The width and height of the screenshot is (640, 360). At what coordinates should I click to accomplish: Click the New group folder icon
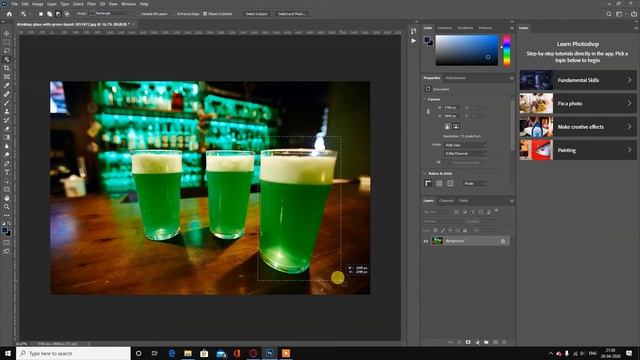486,342
